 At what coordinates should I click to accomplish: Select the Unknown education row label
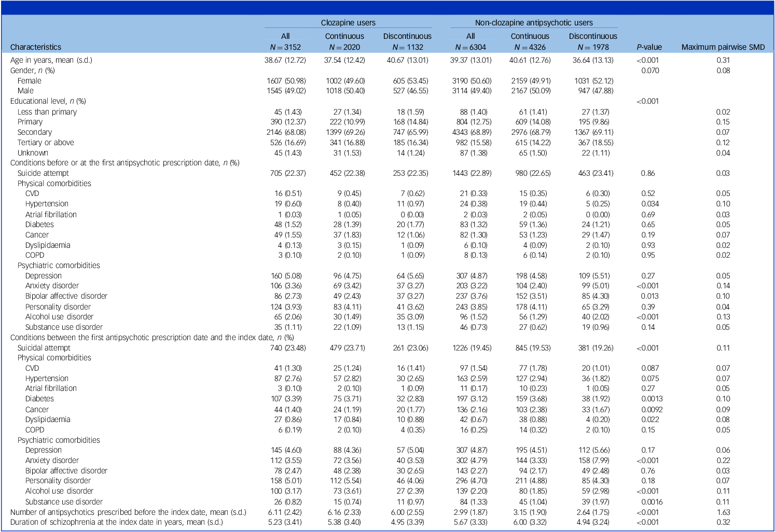tap(33, 153)
